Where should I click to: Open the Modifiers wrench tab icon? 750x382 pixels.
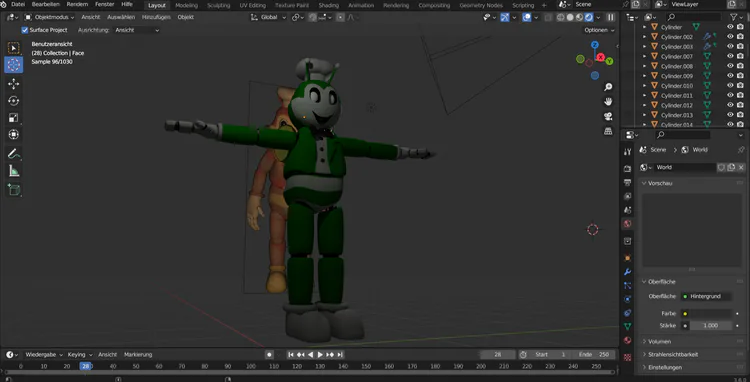coord(628,272)
